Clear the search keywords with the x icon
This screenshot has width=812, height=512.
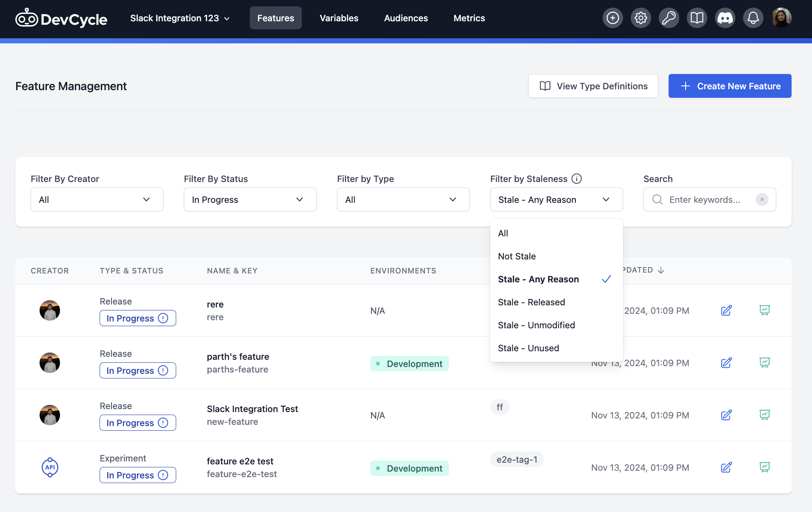click(762, 199)
